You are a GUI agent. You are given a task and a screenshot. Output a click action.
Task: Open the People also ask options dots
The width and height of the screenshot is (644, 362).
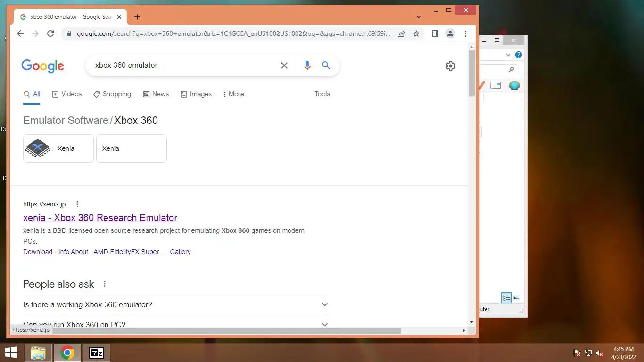point(105,284)
